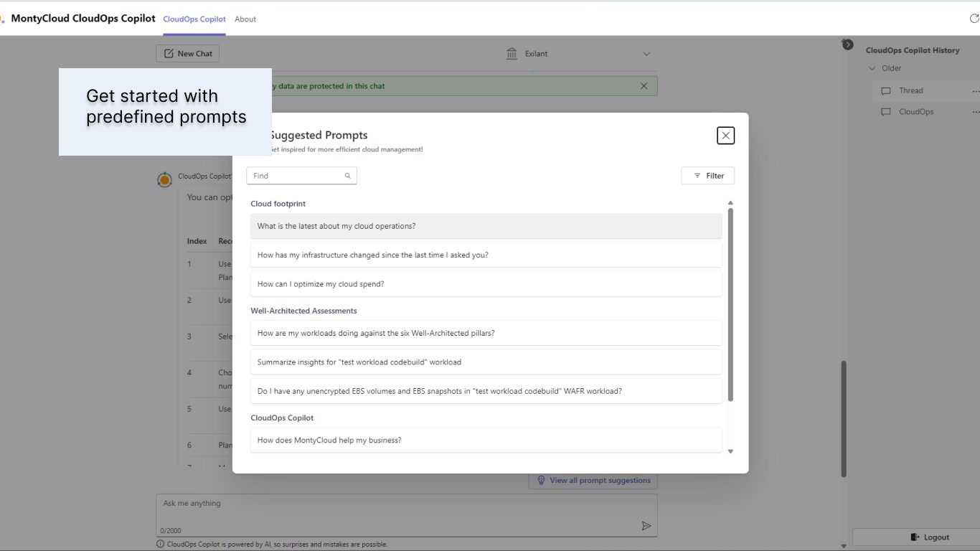This screenshot has height=551, width=980.
Task: Open more options for Thread history item
Action: 975,91
